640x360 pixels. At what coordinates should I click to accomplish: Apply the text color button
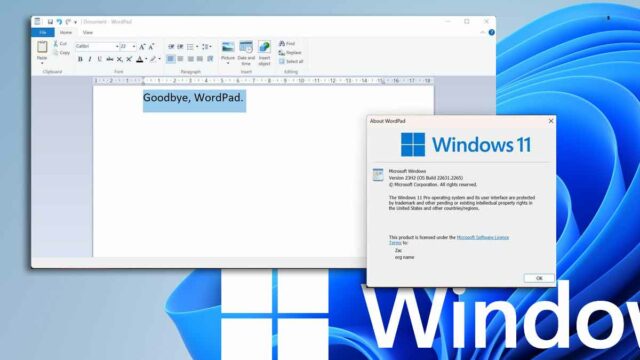click(x=140, y=59)
